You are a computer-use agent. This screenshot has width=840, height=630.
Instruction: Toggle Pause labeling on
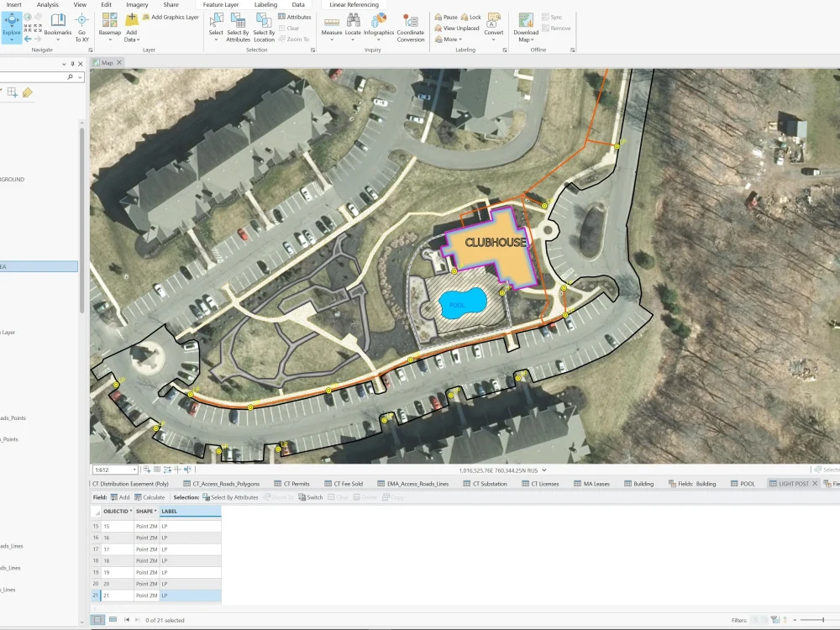tap(446, 16)
